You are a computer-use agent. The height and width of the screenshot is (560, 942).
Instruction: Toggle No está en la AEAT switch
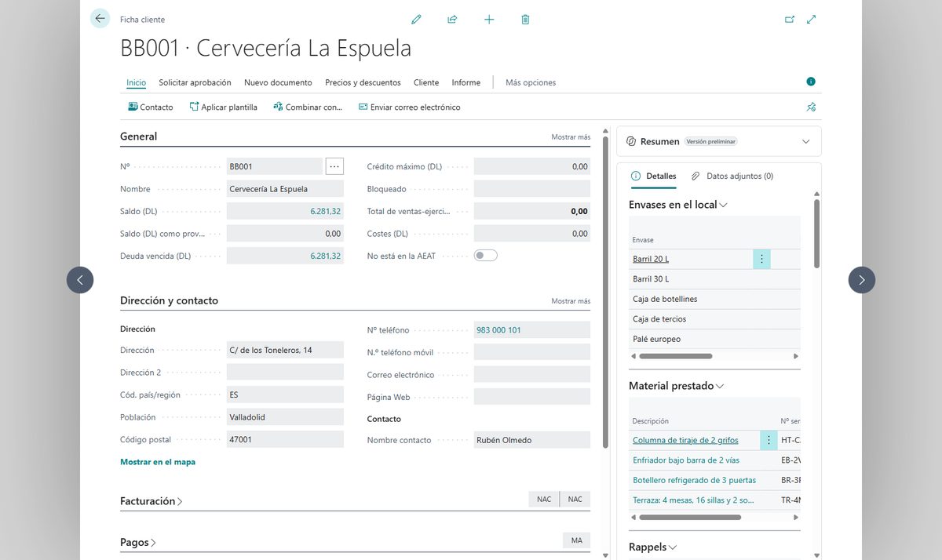pyautogui.click(x=485, y=256)
